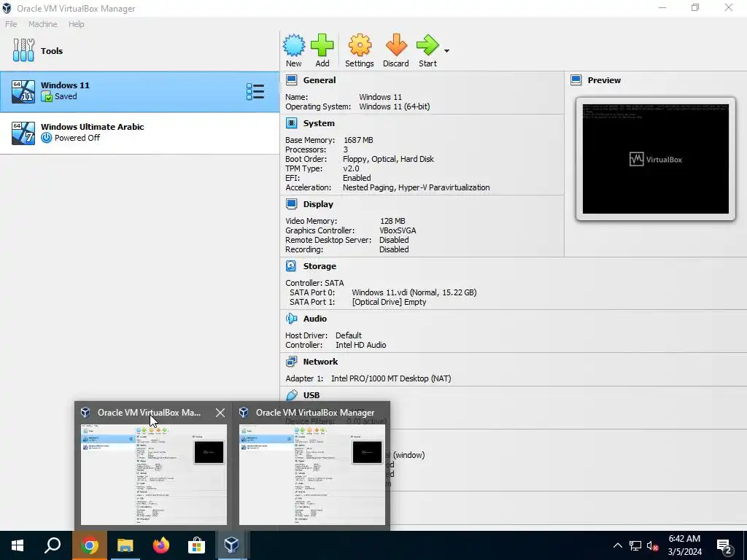747x560 pixels.
Task: Select the Windows 11 virtual machine
Action: coord(139,91)
